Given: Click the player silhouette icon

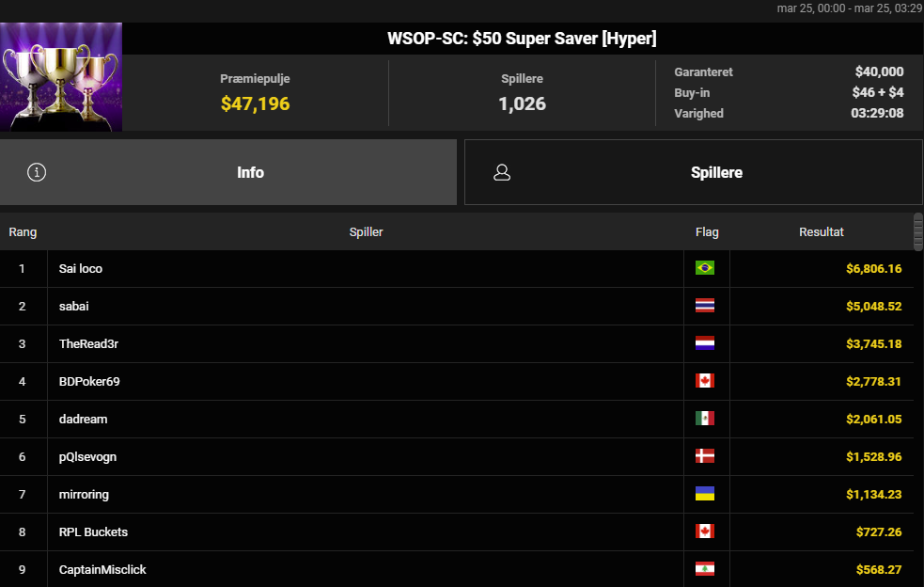Looking at the screenshot, I should tap(502, 173).
